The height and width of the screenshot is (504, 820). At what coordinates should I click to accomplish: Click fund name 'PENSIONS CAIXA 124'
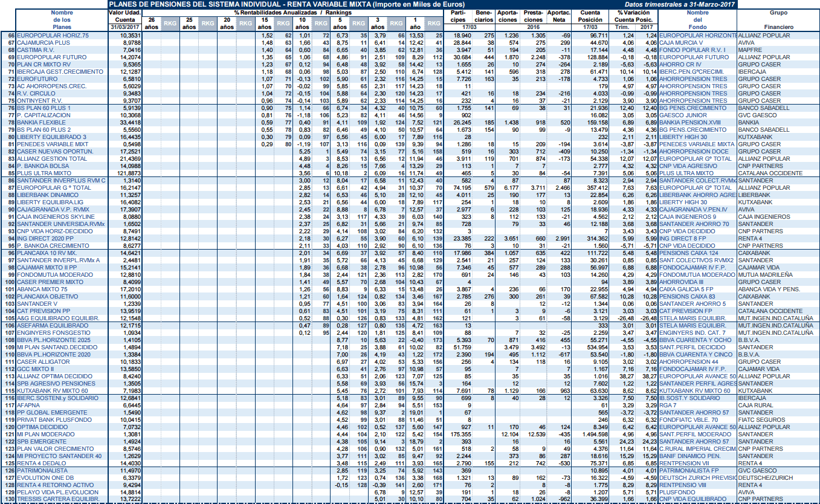click(689, 253)
